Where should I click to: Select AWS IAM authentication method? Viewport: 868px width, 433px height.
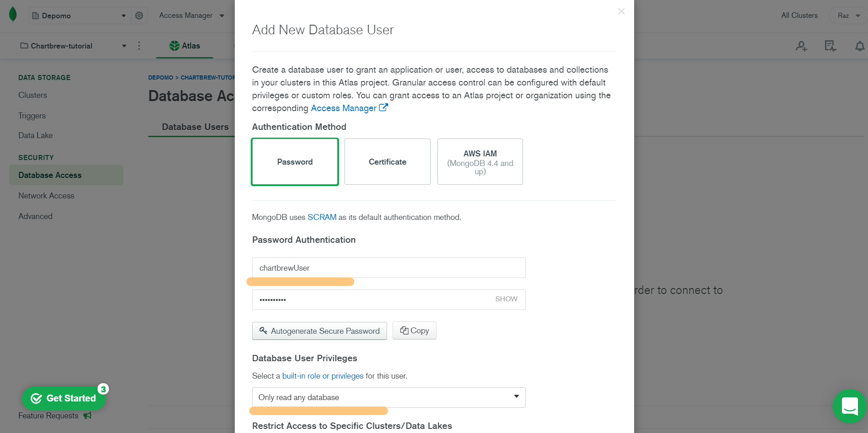pos(480,161)
